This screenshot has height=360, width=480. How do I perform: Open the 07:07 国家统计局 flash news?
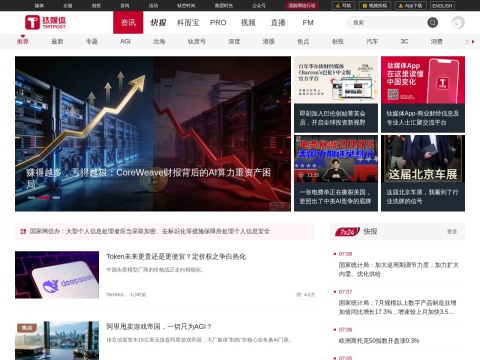pos(397,307)
